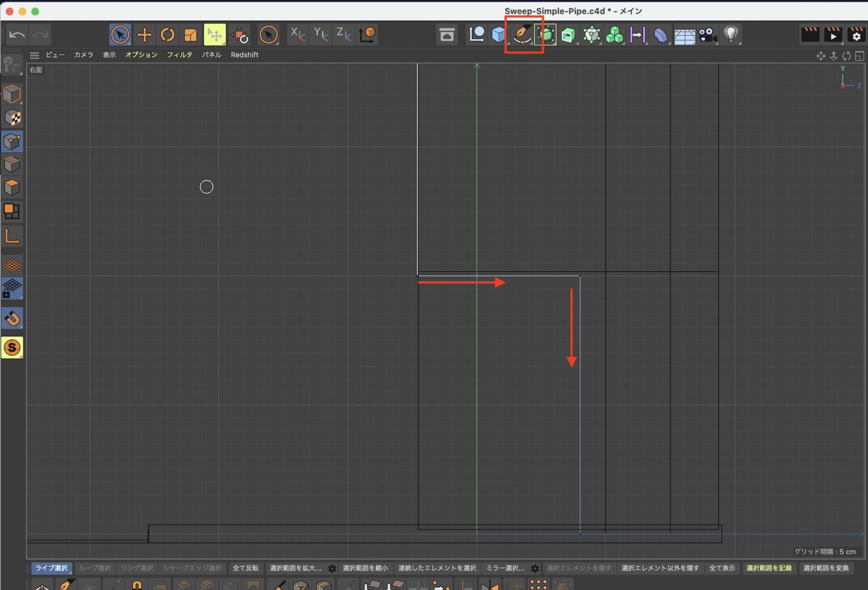The height and width of the screenshot is (590, 868).
Task: Open the Spline pen tool
Action: point(522,34)
